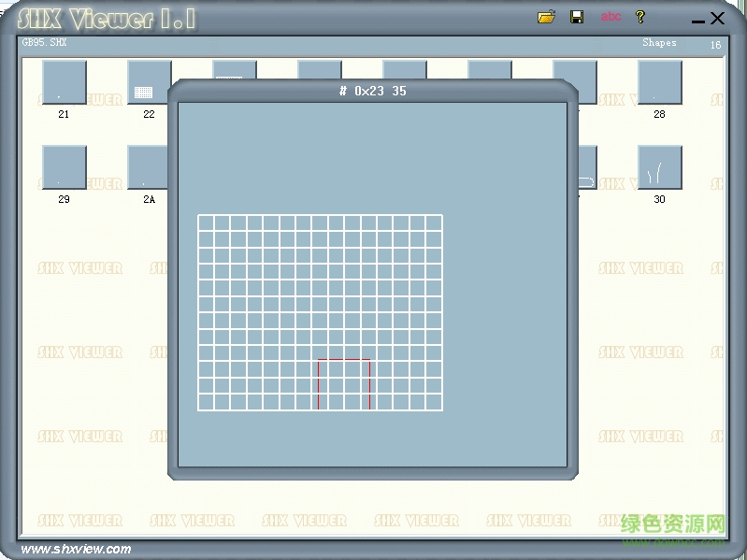Viewport: 747px width, 560px height.
Task: Click the red abc text icon
Action: pyautogui.click(x=611, y=17)
